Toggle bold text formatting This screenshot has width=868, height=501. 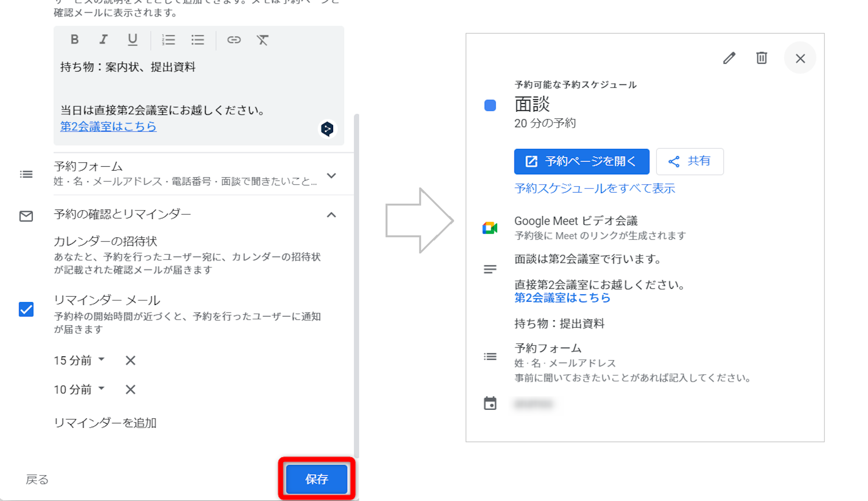75,39
